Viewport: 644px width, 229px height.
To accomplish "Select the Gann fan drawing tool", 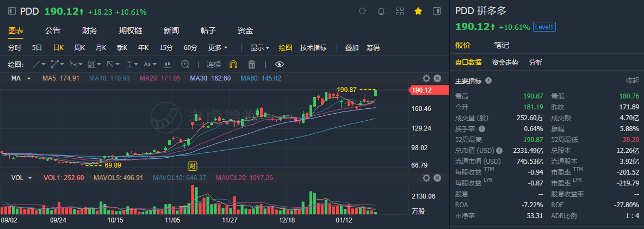I will pyautogui.click(x=91, y=64).
